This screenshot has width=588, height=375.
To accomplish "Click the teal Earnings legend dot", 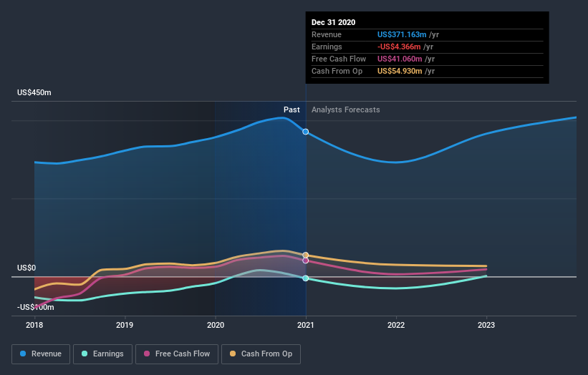I will [85, 354].
